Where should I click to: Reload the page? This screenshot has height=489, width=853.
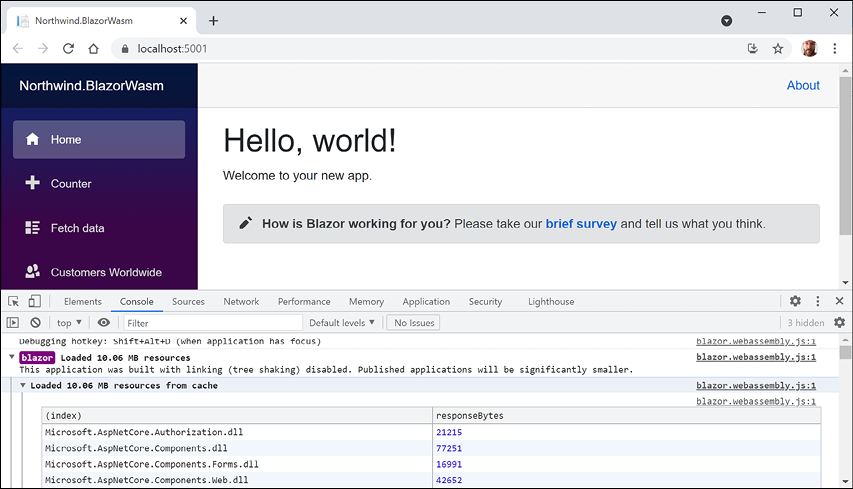click(68, 48)
